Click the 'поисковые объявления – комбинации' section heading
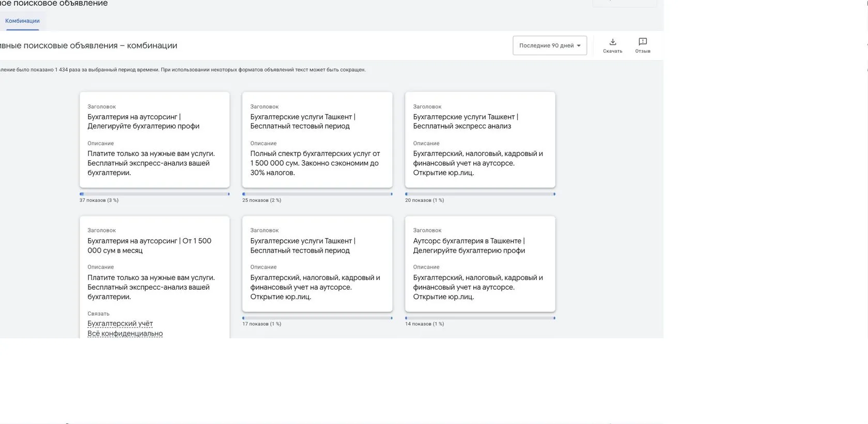The width and height of the screenshot is (868, 424). pos(88,45)
